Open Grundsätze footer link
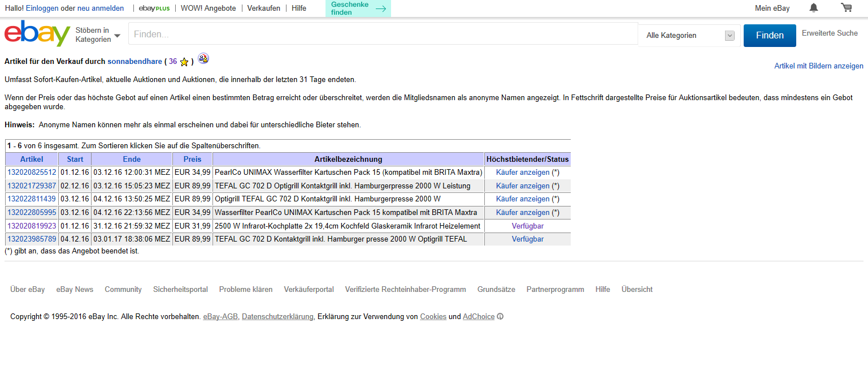This screenshot has height=370, width=868. 496,289
